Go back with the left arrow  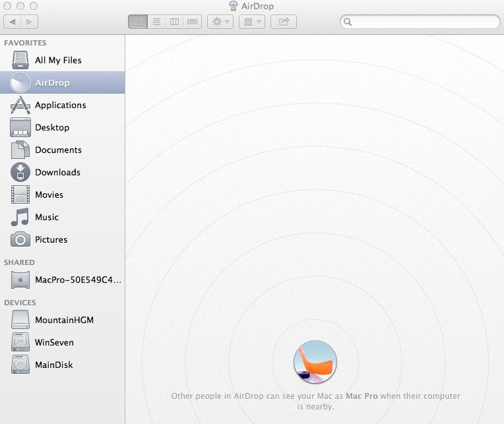(13, 22)
